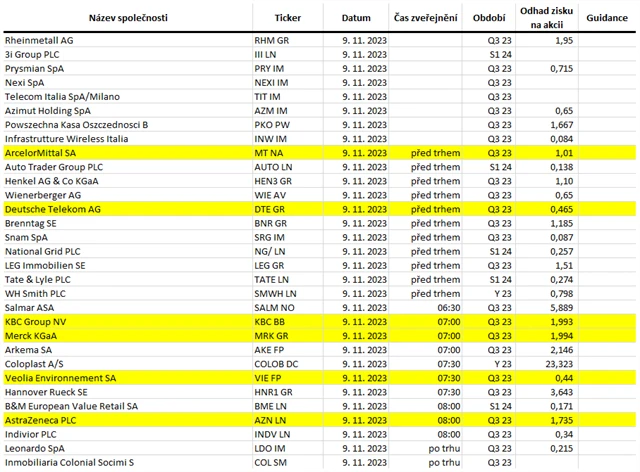Select the Období column header
This screenshot has height=472, width=640.
pos(489,18)
